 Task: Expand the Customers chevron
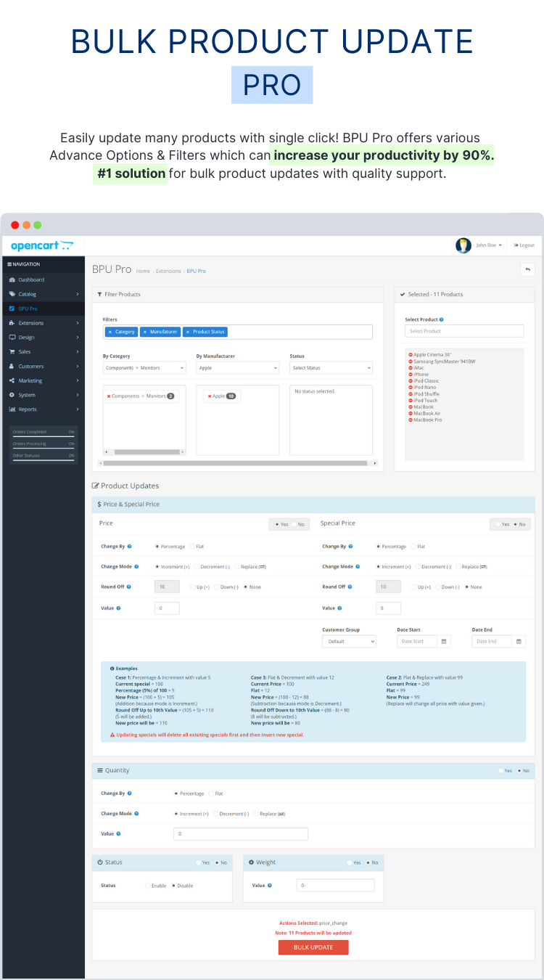pyautogui.click(x=78, y=367)
